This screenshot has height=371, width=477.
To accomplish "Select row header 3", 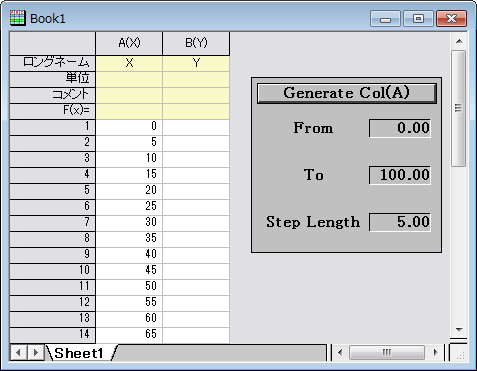I will pyautogui.click(x=53, y=159).
